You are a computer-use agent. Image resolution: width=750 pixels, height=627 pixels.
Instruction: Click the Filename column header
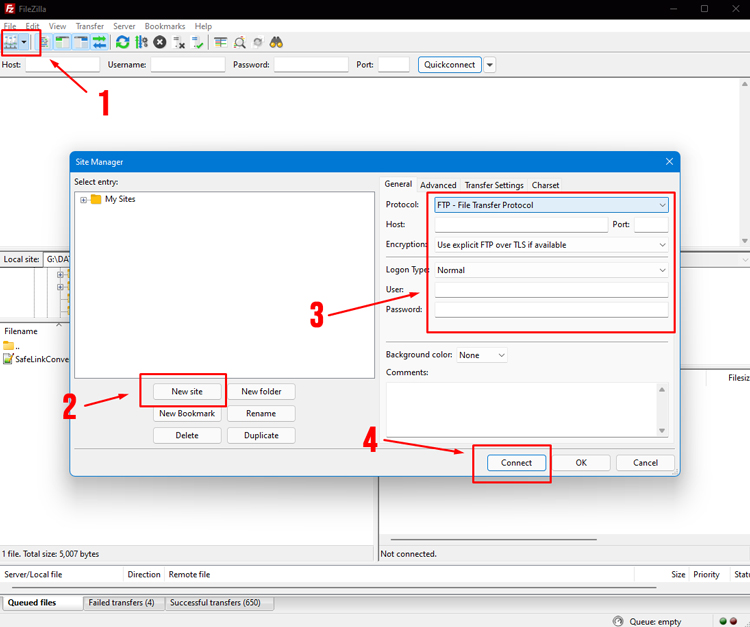tap(21, 331)
